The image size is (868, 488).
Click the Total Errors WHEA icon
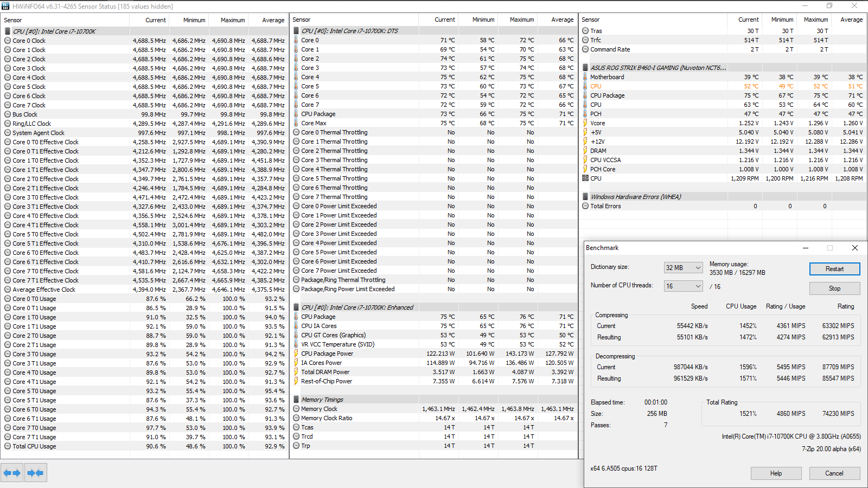tap(585, 206)
